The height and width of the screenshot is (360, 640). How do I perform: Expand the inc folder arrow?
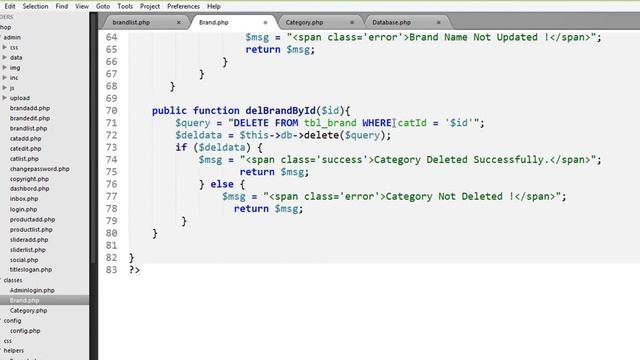(x=4, y=78)
